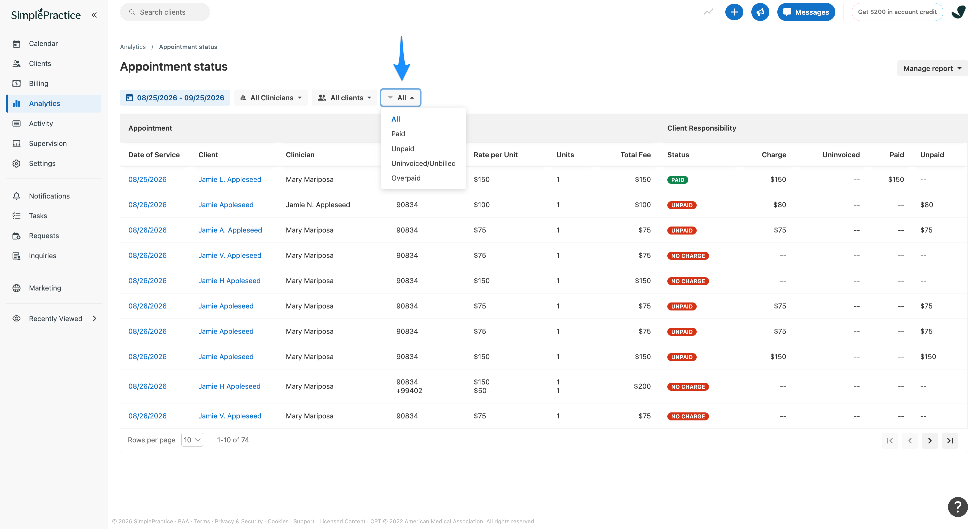Viewport: 980px width, 529px height.
Task: Click the megaphone announcements icon
Action: click(760, 12)
